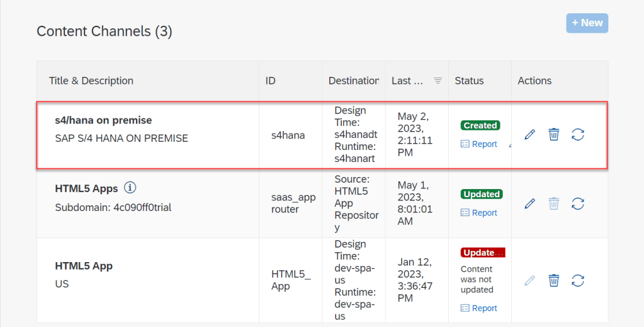Click the green Created status badge
Viewport: 644px width, 327px height.
click(x=480, y=125)
